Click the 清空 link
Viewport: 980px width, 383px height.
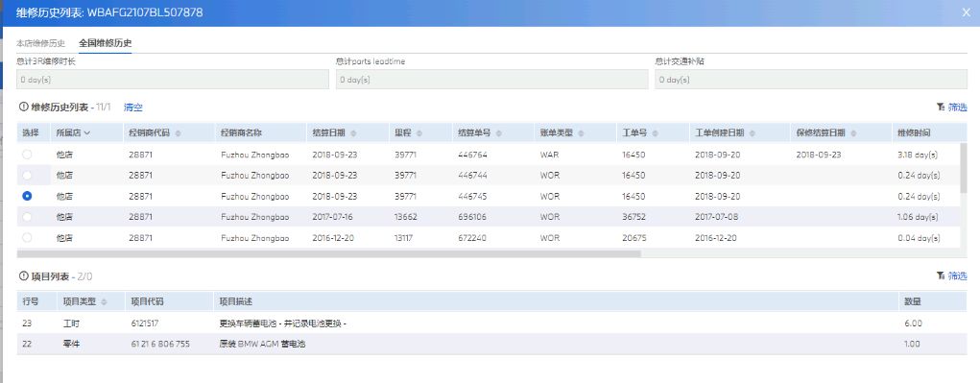133,108
